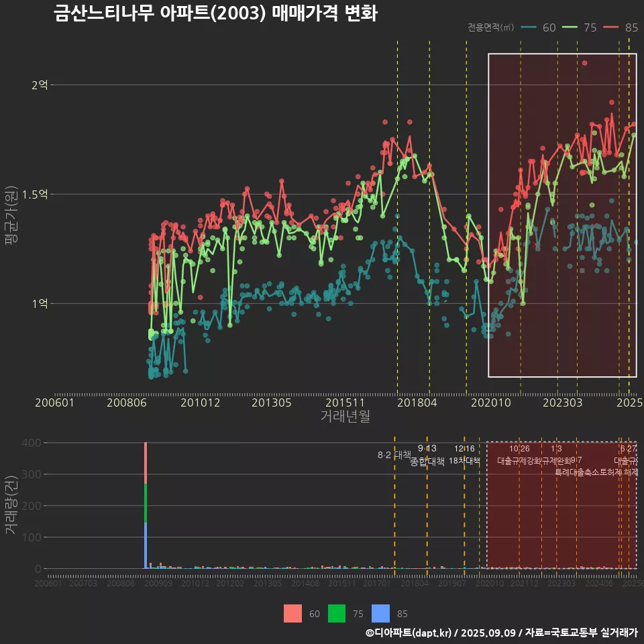Image resolution: width=644 pixels, height=644 pixels.
Task: Click the blue bottom segment of tall volume bar
Action: coord(146,545)
